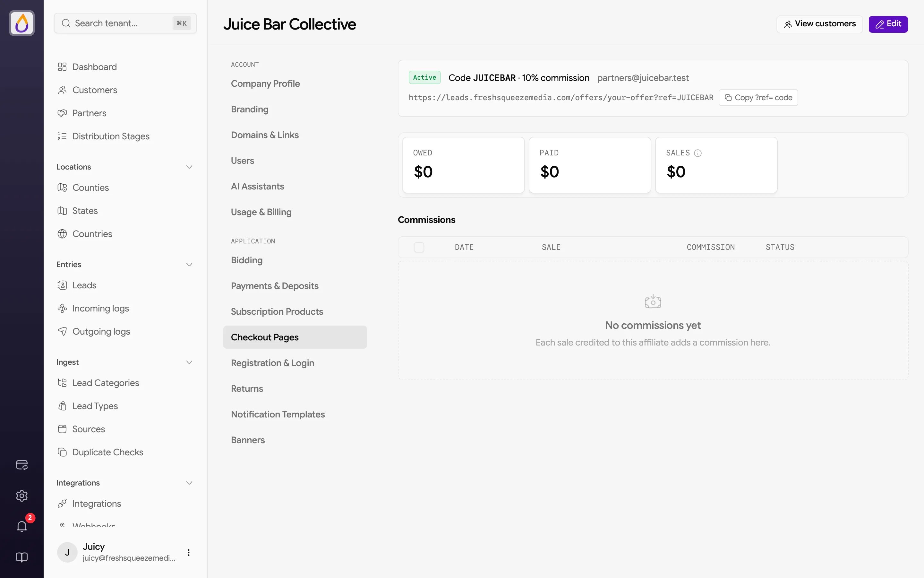Screen dimensions: 924x578
Task: Collapse the Ingest section
Action: coord(189,363)
